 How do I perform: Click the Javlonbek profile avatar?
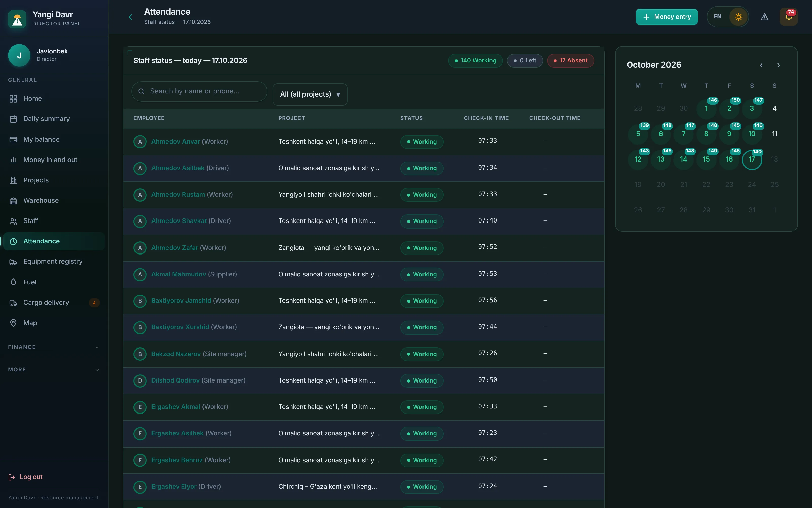point(19,55)
